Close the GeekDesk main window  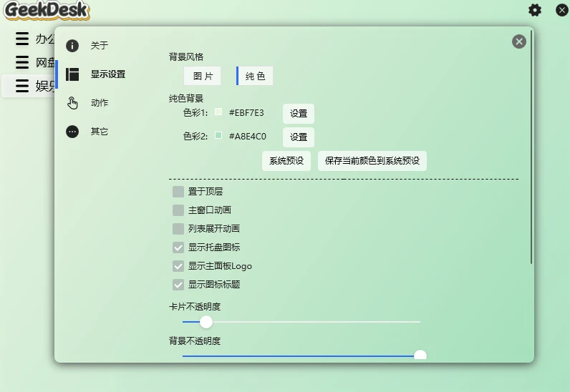click(x=562, y=10)
